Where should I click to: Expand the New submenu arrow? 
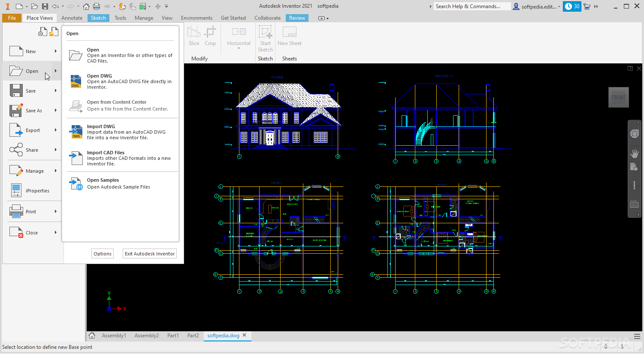pos(56,51)
